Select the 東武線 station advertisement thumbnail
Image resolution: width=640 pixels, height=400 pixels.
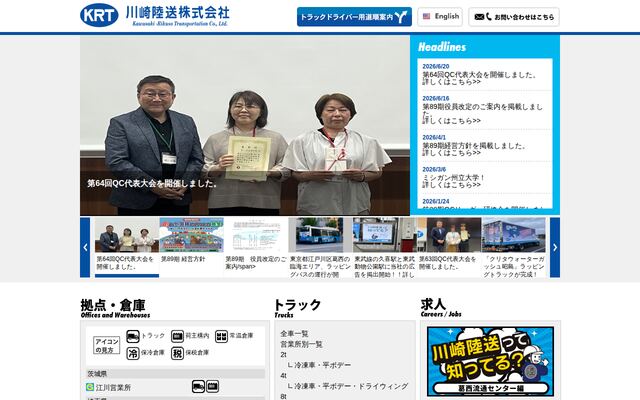click(385, 247)
